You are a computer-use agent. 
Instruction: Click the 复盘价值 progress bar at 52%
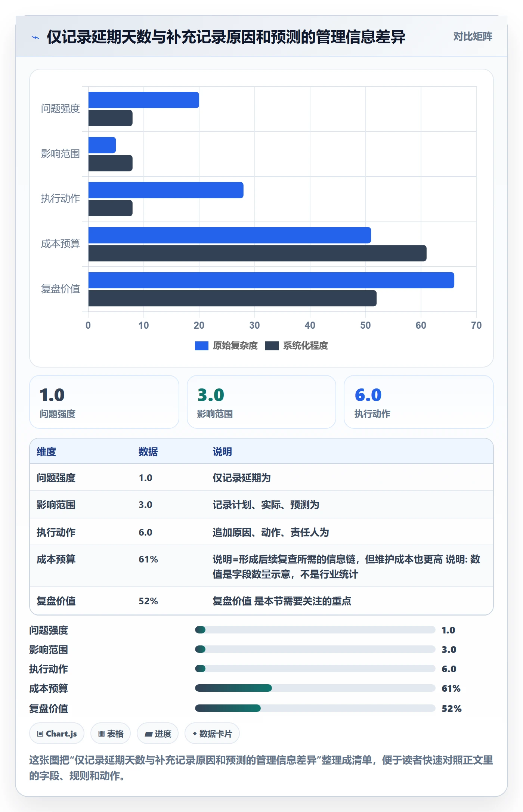point(315,708)
